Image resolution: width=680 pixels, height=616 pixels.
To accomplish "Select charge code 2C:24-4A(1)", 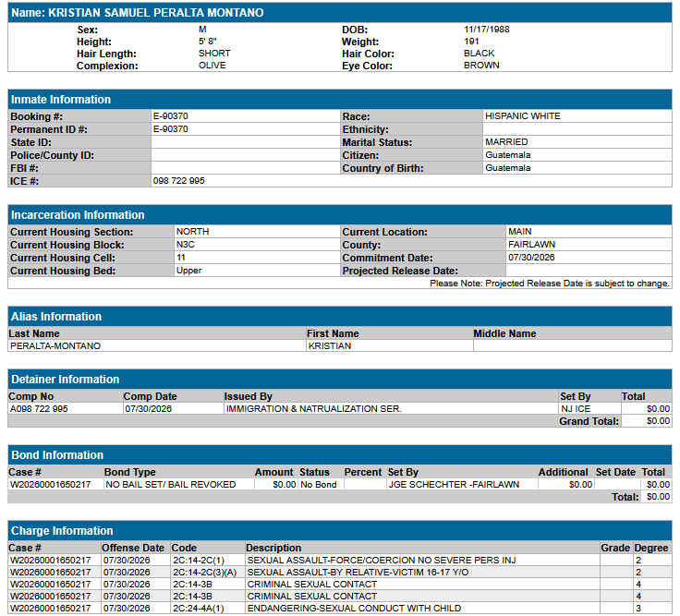I will pyautogui.click(x=199, y=609).
